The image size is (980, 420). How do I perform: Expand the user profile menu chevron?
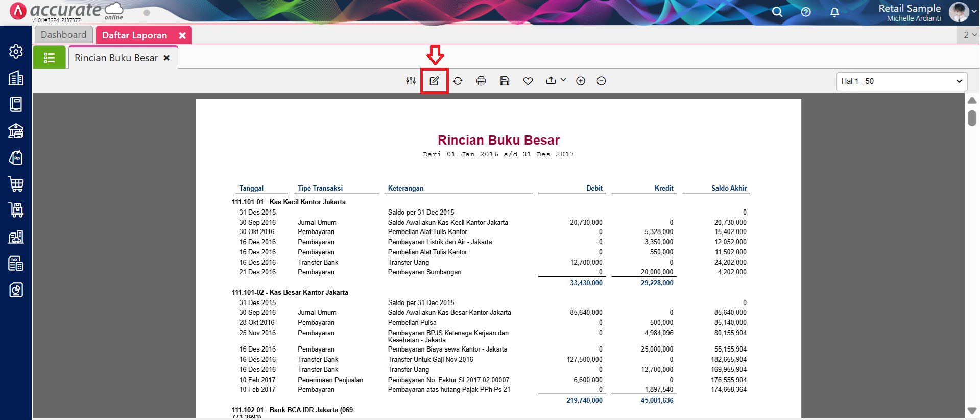974,11
